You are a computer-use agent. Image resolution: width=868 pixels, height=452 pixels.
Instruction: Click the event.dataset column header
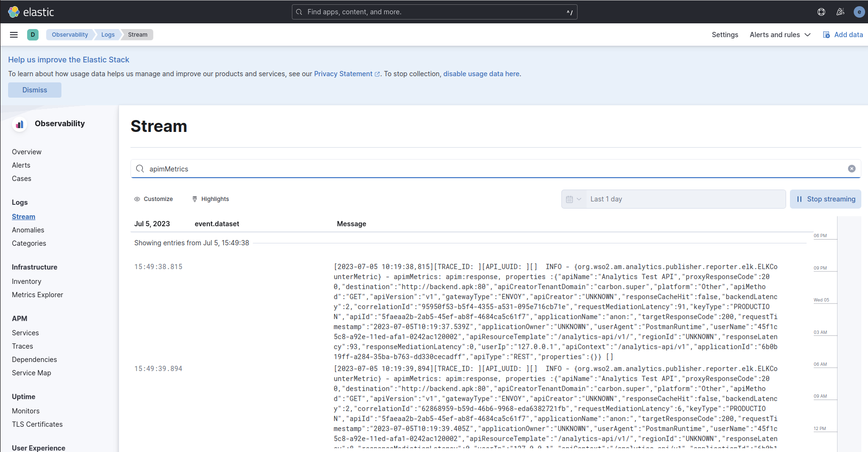217,224
